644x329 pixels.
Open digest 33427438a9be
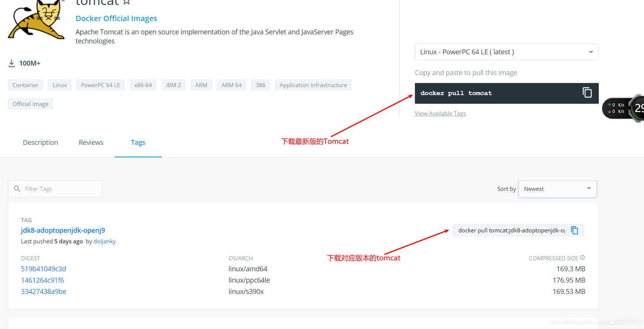coord(44,292)
